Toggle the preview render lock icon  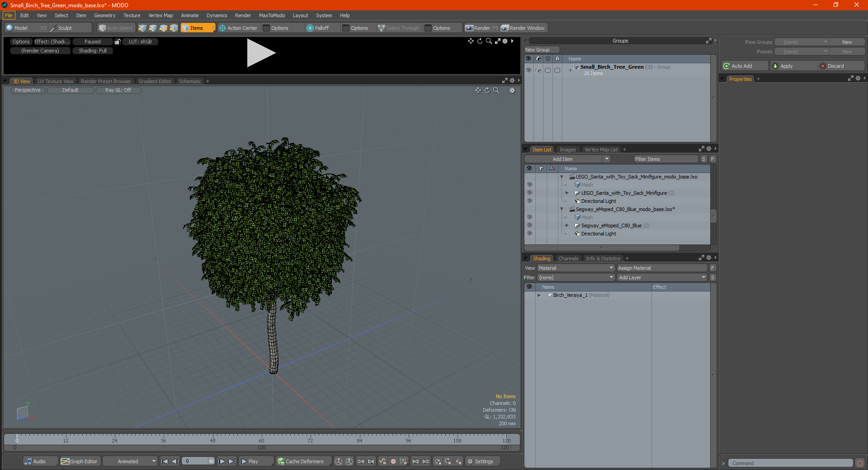click(118, 42)
